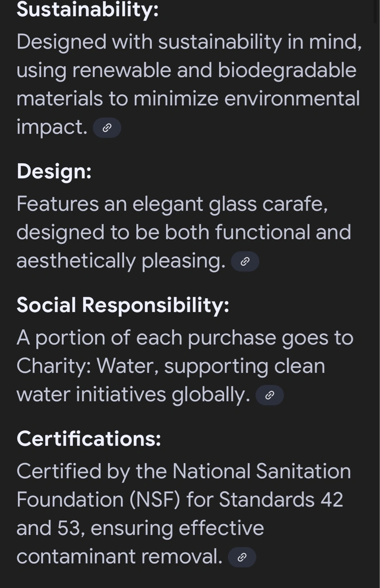The width and height of the screenshot is (380, 588).
Task: Click the vertical scrollbar thumb at the right edge
Action: (x=376, y=11)
